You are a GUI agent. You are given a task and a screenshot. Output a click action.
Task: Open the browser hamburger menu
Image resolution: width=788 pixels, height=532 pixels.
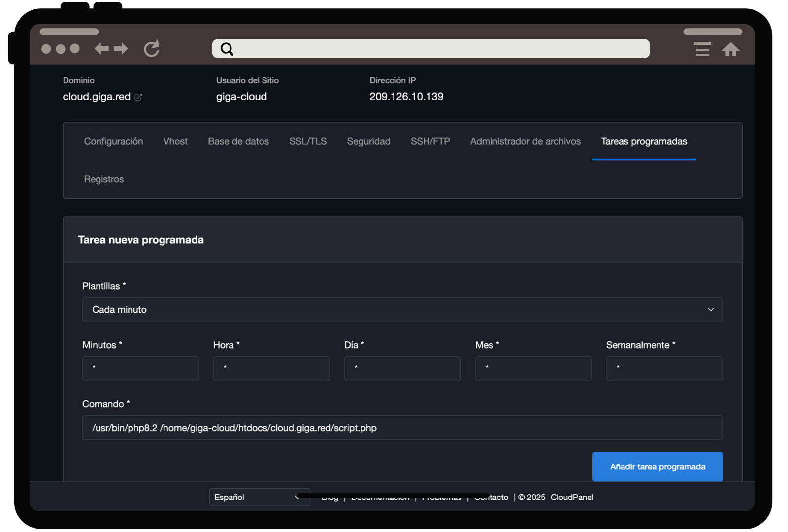[702, 49]
